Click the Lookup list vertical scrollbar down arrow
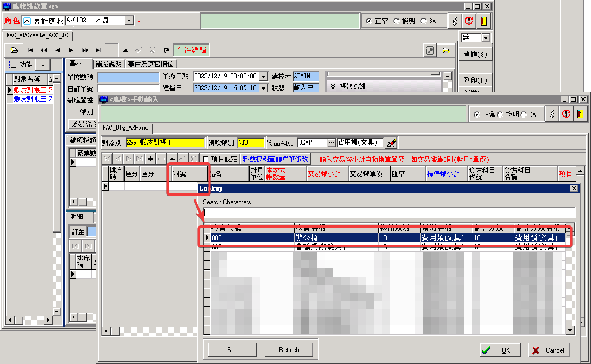 click(x=570, y=330)
